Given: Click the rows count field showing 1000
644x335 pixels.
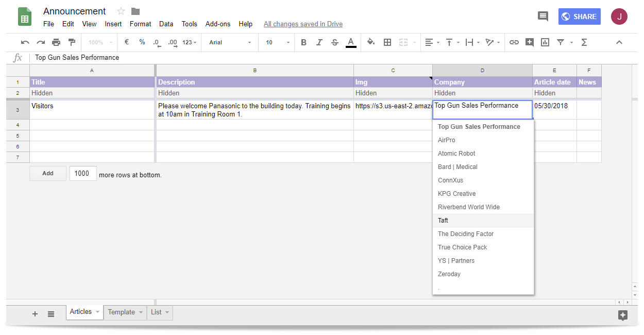Looking at the screenshot, I should point(83,174).
